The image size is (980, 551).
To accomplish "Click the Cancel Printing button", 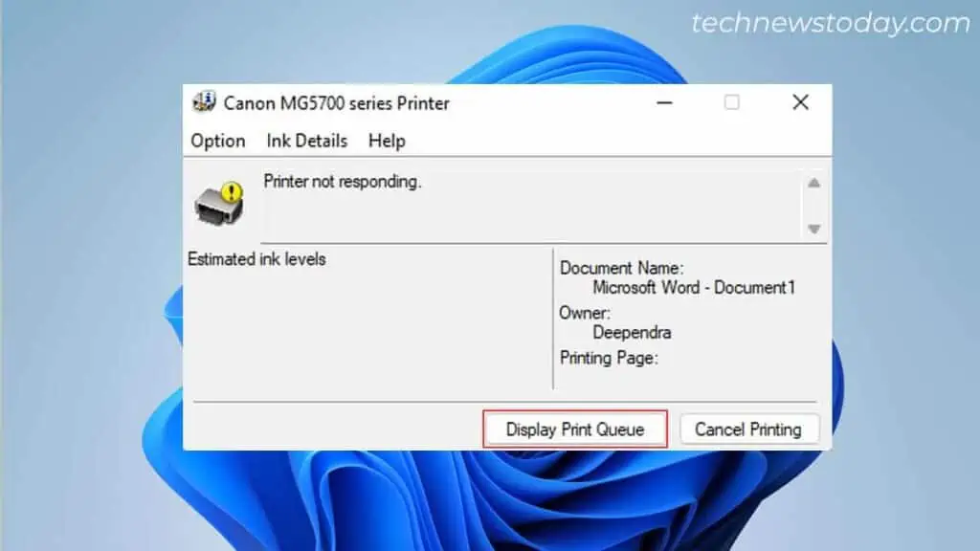I will click(x=749, y=429).
